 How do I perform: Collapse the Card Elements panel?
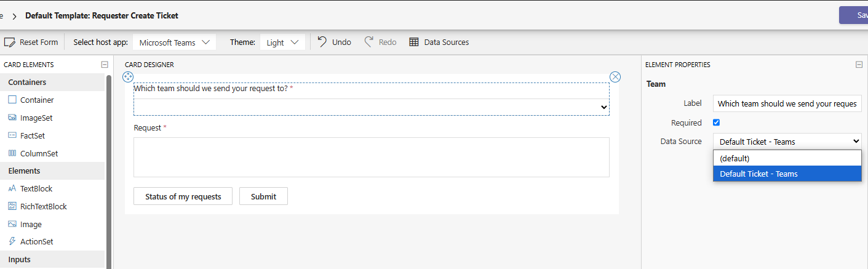105,65
